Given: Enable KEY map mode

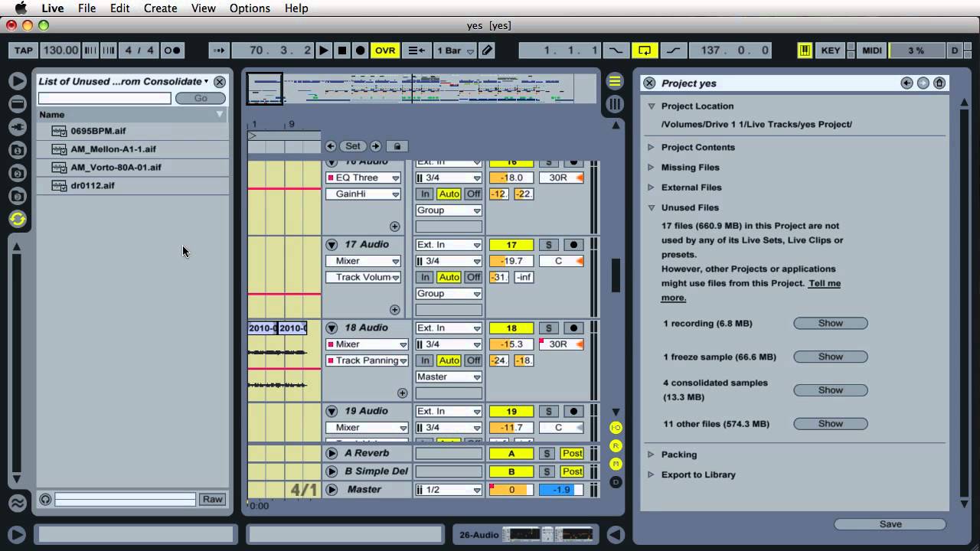Looking at the screenshot, I should click(x=831, y=51).
